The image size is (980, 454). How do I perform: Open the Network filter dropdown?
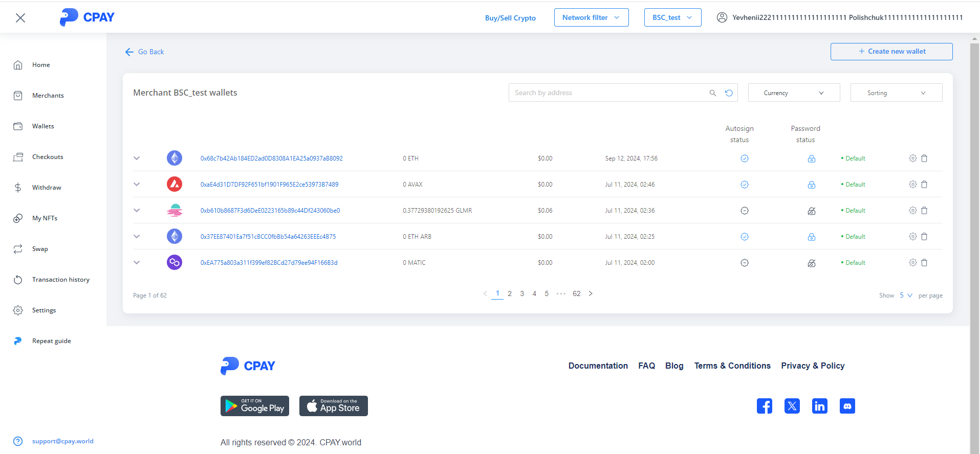(591, 17)
